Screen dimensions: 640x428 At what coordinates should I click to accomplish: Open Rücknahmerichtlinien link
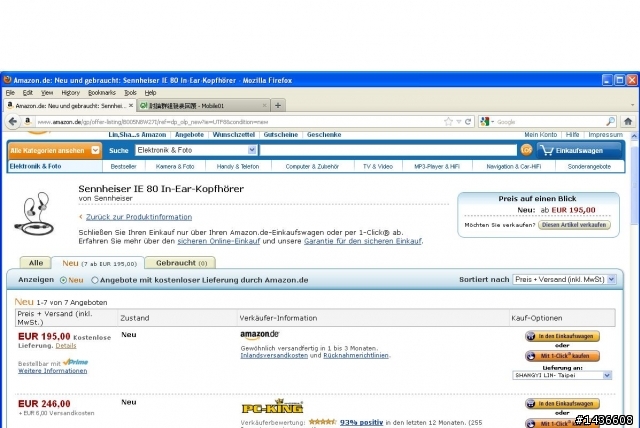click(356, 355)
